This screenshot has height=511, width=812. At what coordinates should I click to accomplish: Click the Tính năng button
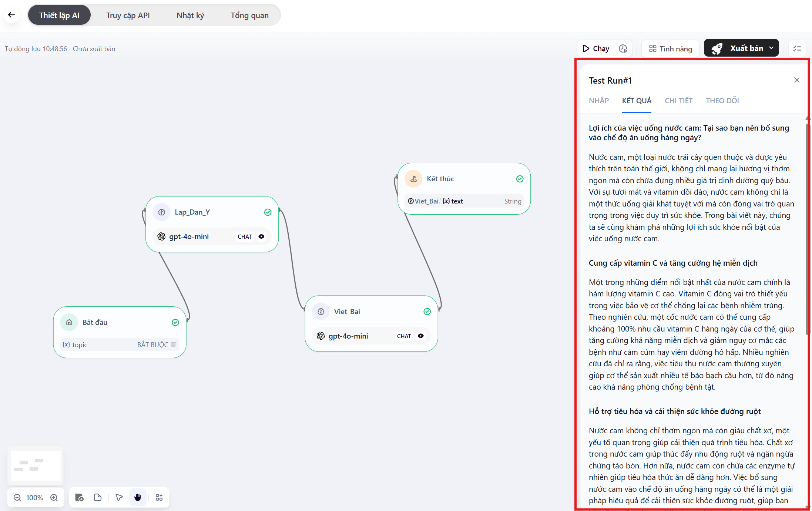(671, 48)
